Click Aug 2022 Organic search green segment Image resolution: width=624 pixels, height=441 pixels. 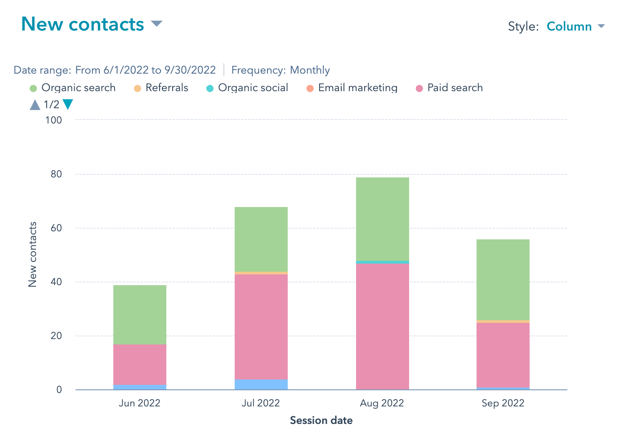[382, 219]
